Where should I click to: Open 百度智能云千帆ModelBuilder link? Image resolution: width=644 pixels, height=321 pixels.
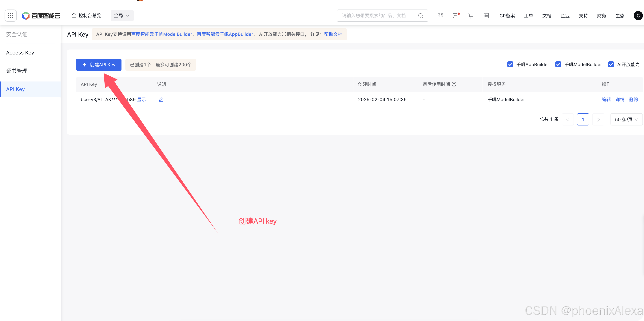pos(162,34)
